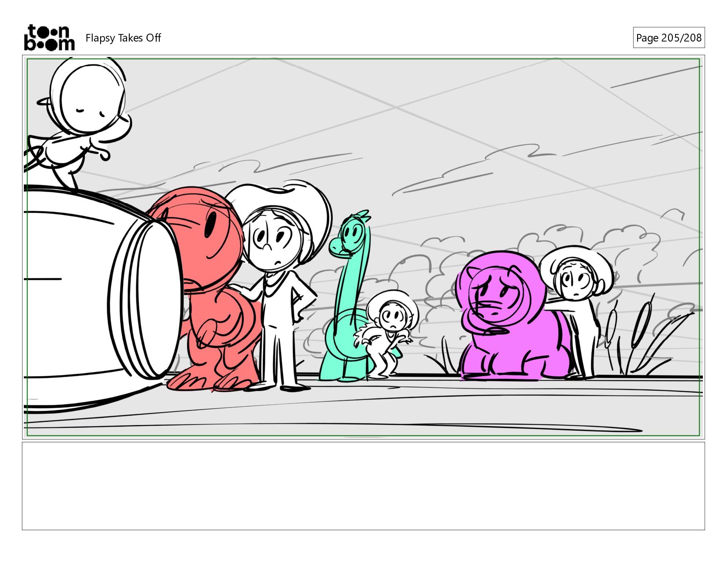Image resolution: width=728 pixels, height=563 pixels.
Task: Select the 'Flapsy Takes Off' title text
Action: click(123, 38)
